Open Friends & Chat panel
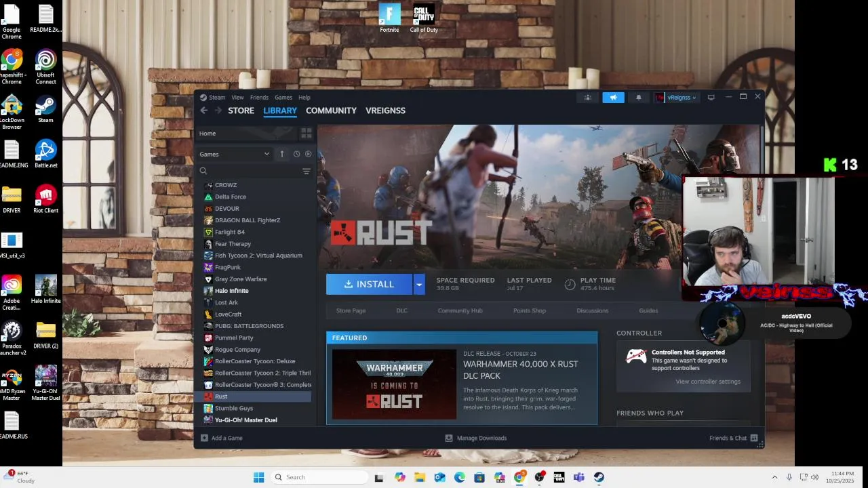Image resolution: width=868 pixels, height=488 pixels. (x=734, y=438)
